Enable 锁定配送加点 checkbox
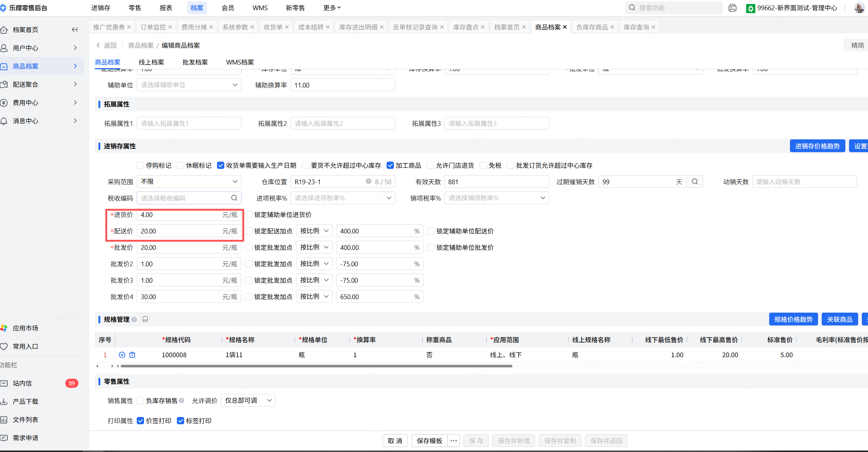This screenshot has width=868, height=452. pos(249,231)
